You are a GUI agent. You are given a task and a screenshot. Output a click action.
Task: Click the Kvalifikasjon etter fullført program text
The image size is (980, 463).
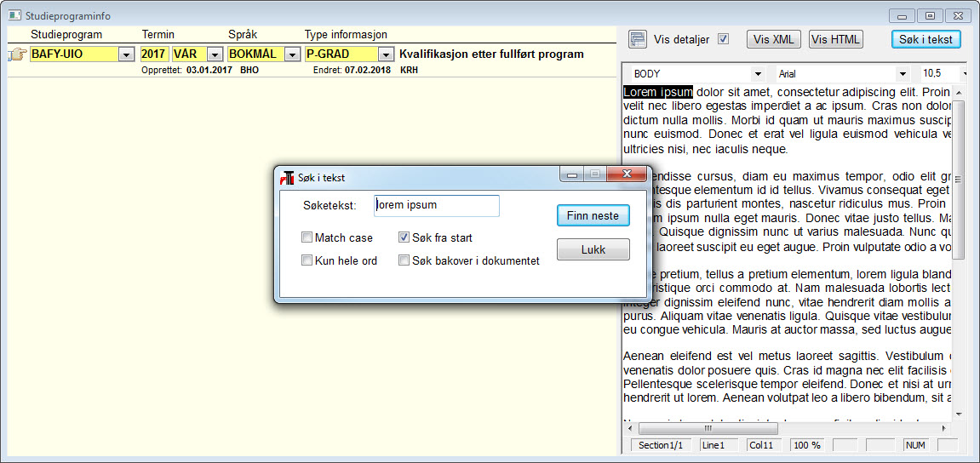pos(491,54)
